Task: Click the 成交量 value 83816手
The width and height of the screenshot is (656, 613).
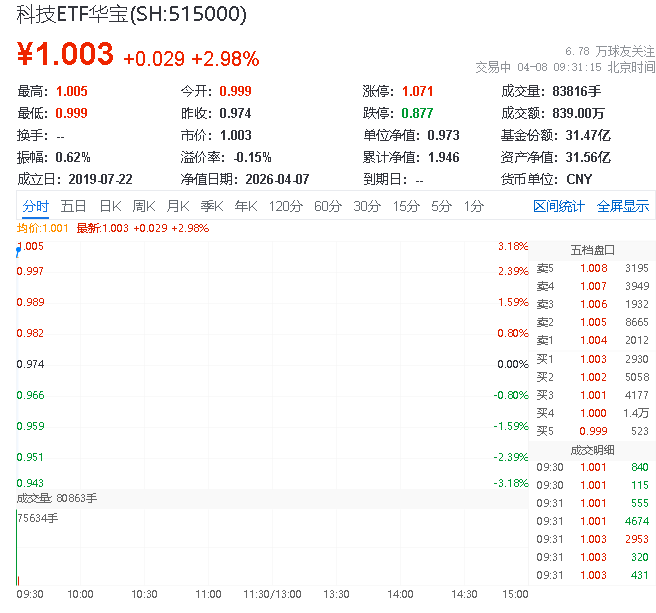Action: (x=577, y=91)
